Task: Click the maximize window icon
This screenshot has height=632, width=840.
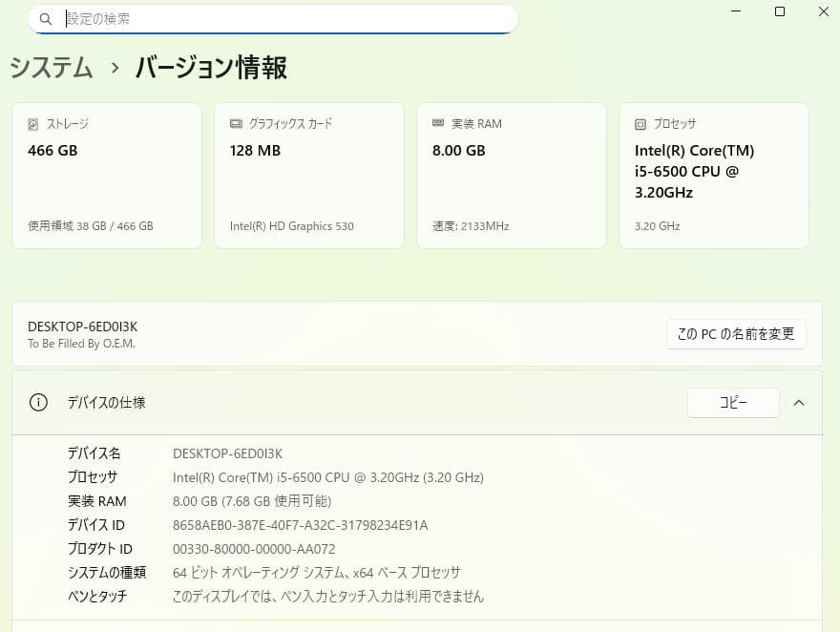Action: click(x=780, y=11)
